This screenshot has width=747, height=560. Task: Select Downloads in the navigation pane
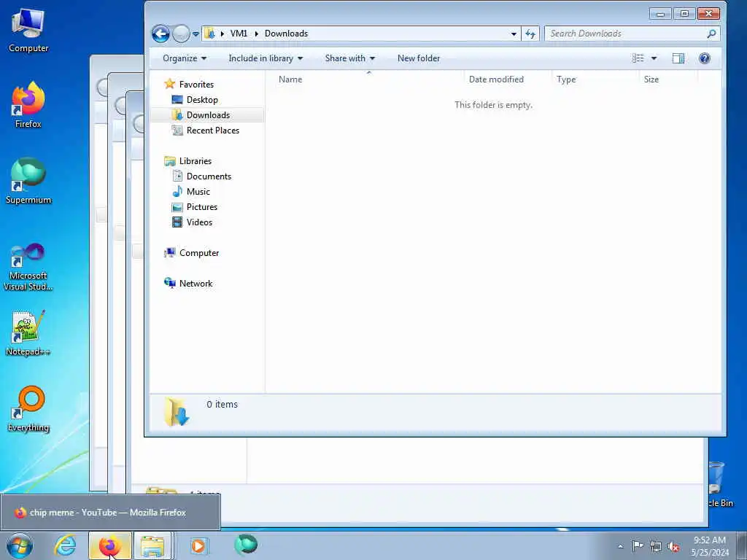pyautogui.click(x=208, y=115)
